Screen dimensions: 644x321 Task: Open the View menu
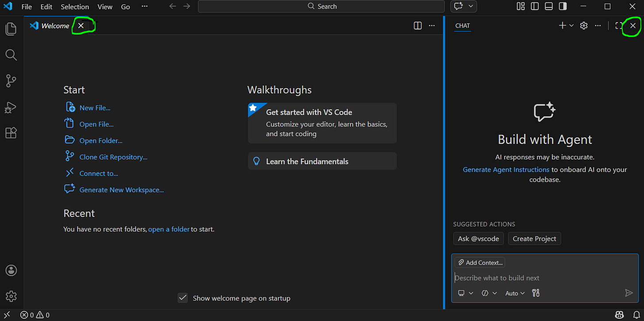tap(105, 7)
